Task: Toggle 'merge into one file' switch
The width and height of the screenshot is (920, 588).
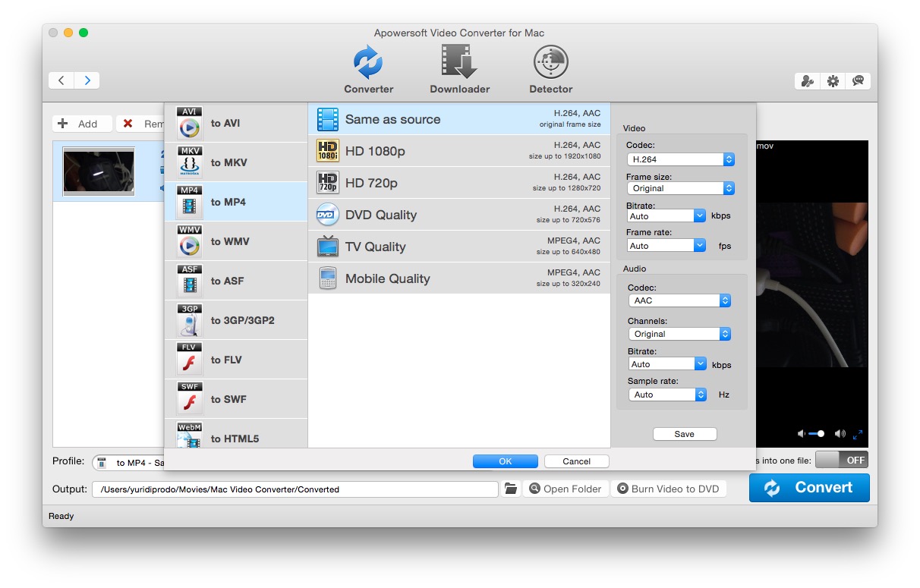Action: click(x=841, y=460)
